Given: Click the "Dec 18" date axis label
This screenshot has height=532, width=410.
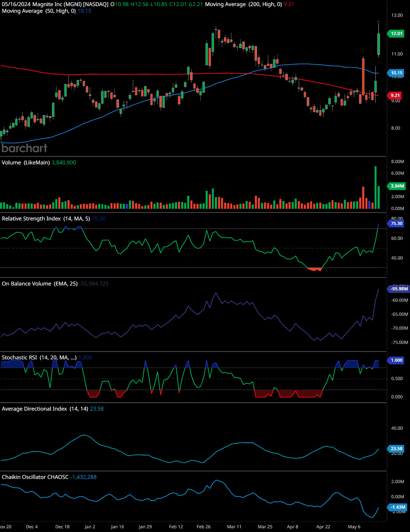Looking at the screenshot, I should [62, 527].
